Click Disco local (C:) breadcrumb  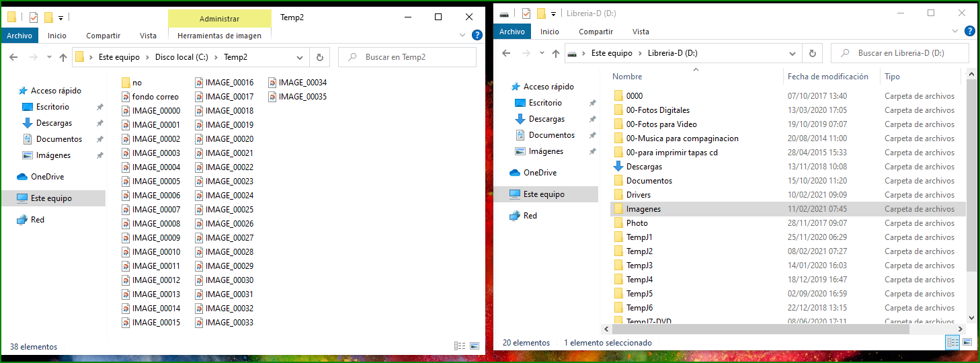[x=183, y=57]
